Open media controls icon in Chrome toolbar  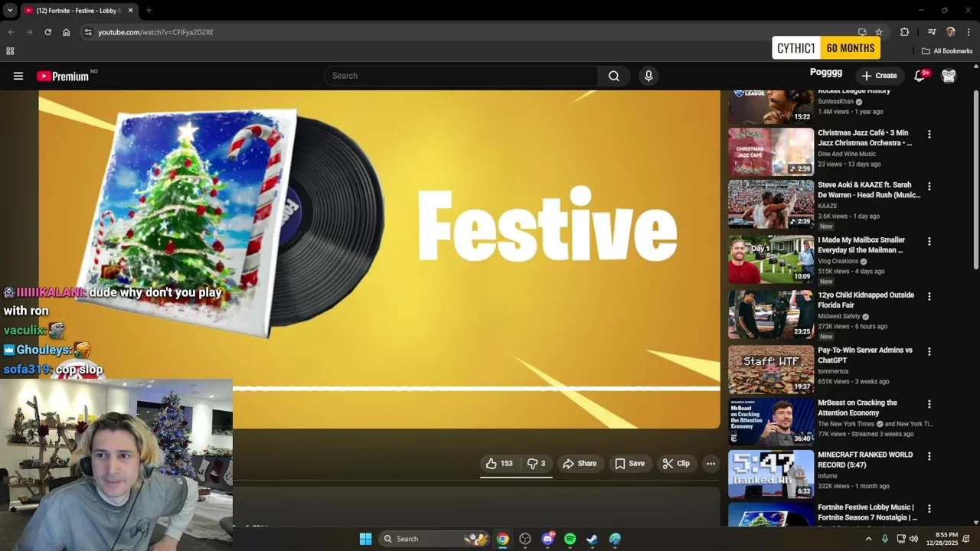pos(932,32)
